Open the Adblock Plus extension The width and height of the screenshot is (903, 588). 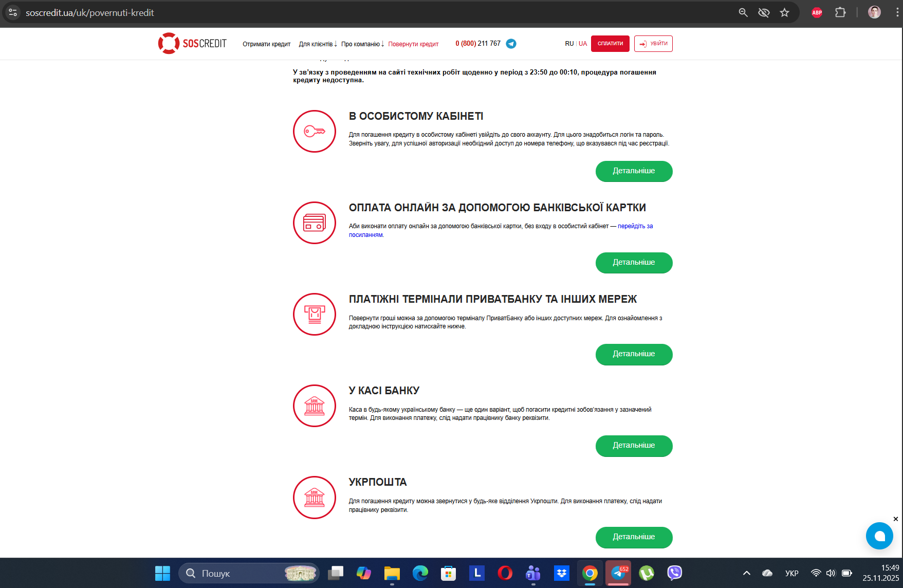(817, 12)
